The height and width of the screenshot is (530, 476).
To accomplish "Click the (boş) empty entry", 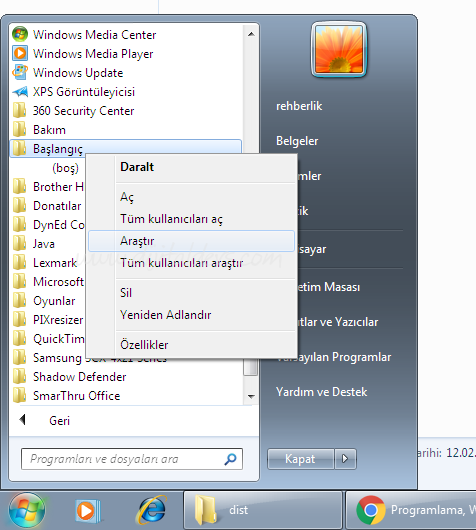I will (x=65, y=168).
